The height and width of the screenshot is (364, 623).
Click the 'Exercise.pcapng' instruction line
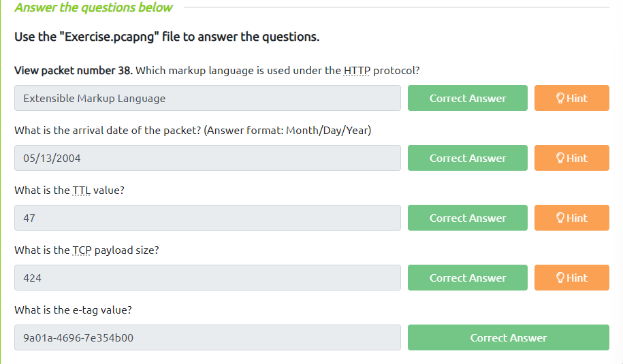tap(167, 37)
